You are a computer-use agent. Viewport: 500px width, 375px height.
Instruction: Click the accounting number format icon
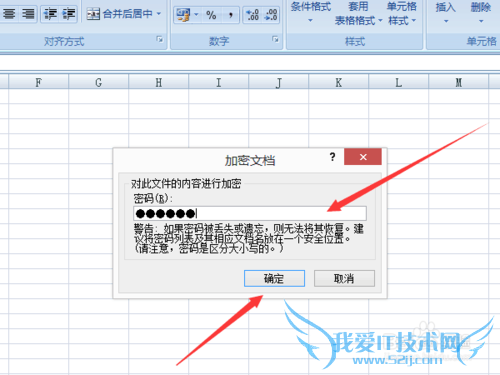(183, 15)
